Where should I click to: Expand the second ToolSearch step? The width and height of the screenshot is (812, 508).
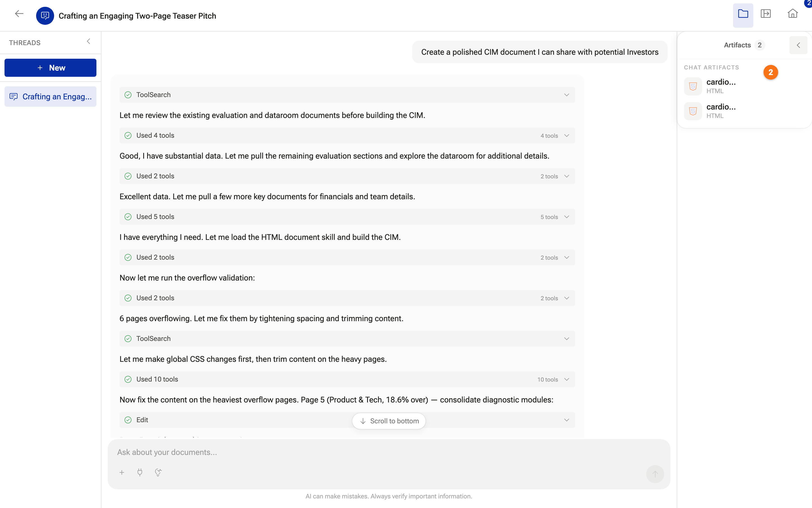click(x=347, y=339)
